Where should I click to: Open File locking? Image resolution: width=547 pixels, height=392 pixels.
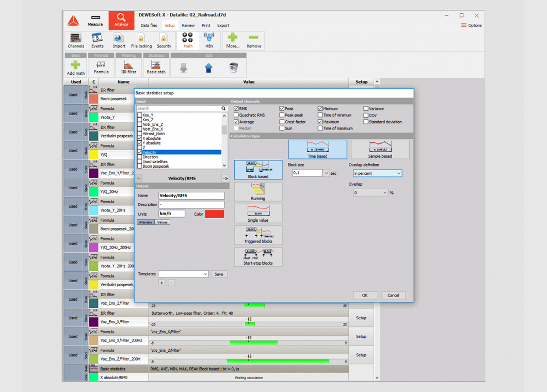pos(141,40)
